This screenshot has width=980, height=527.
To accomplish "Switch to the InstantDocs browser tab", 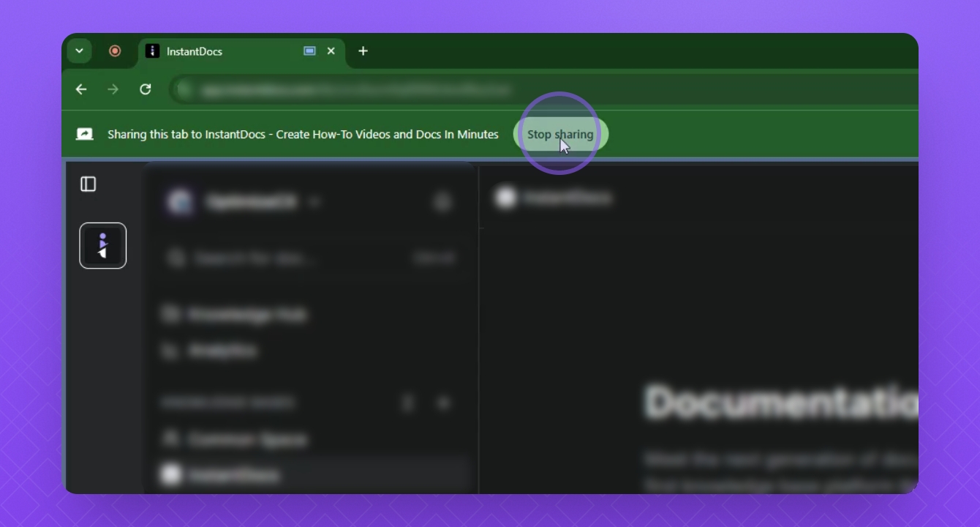I will 241,51.
